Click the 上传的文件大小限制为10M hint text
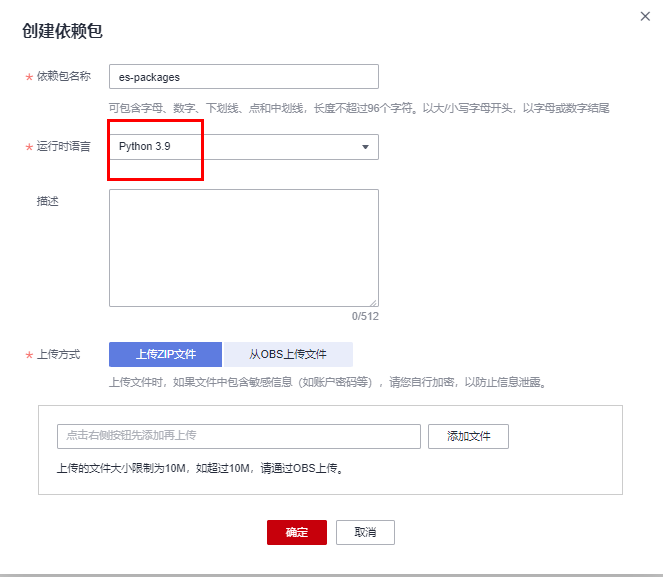 (x=200, y=468)
